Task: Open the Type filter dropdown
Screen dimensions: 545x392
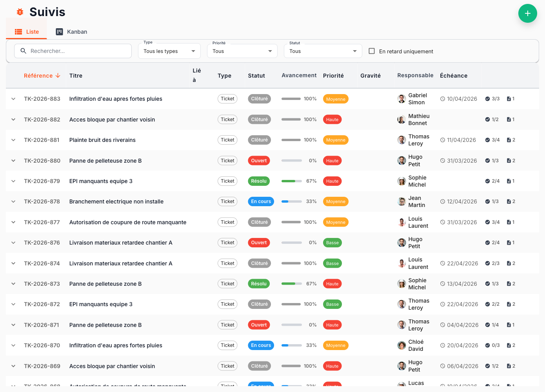Action: pos(169,51)
